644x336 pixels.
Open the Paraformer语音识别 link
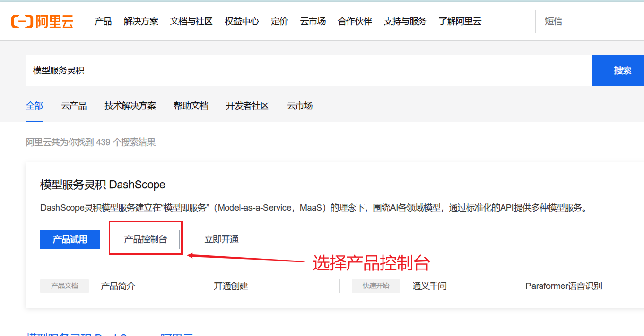click(x=564, y=286)
